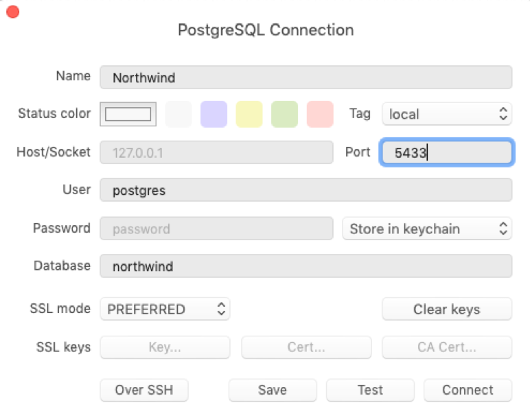Focus the Password input field

[216, 229]
